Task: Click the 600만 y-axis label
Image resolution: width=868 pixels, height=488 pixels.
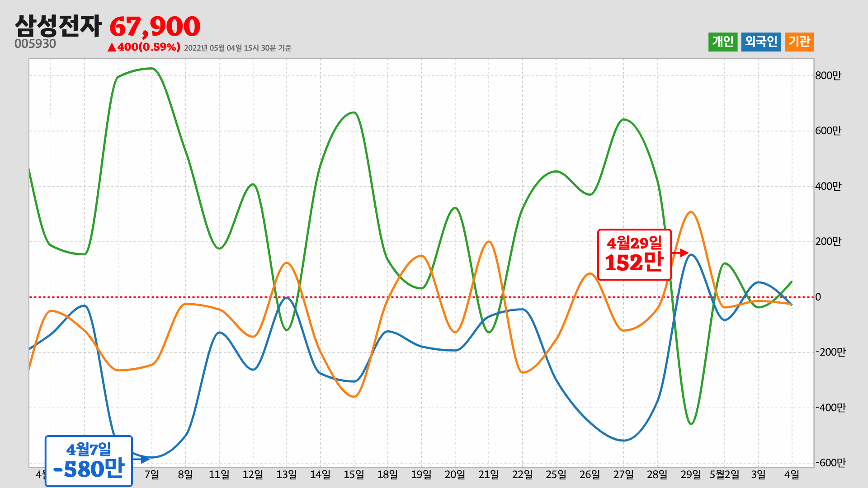Action: tap(828, 131)
